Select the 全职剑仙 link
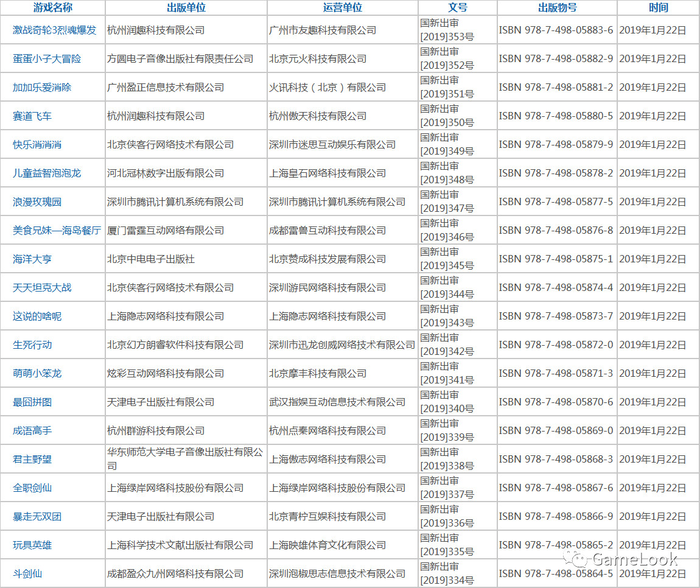Viewport: 700px width, 588px height. pos(32,488)
